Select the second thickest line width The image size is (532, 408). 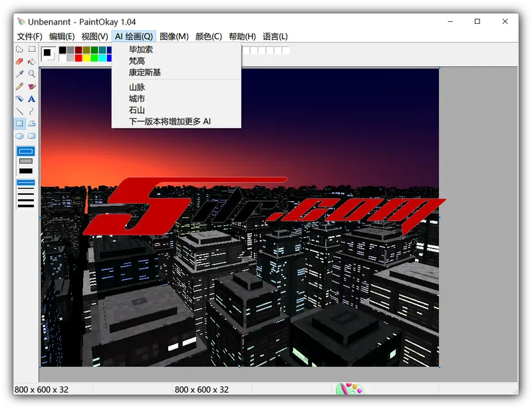[26, 200]
